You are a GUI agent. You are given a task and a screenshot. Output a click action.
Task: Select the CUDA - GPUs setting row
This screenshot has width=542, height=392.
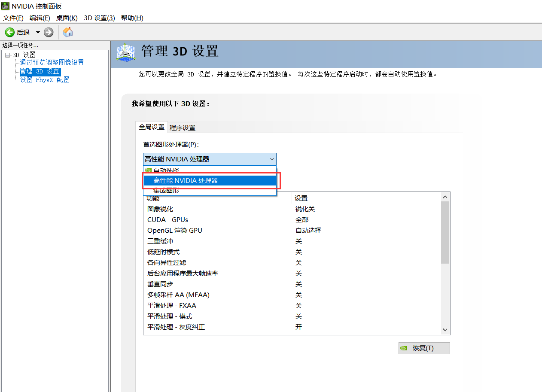(x=292, y=220)
